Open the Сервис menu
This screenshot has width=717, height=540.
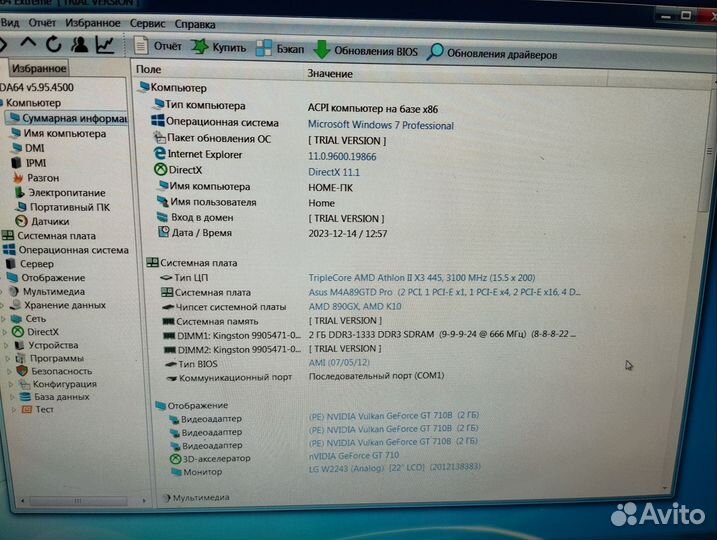(x=147, y=23)
